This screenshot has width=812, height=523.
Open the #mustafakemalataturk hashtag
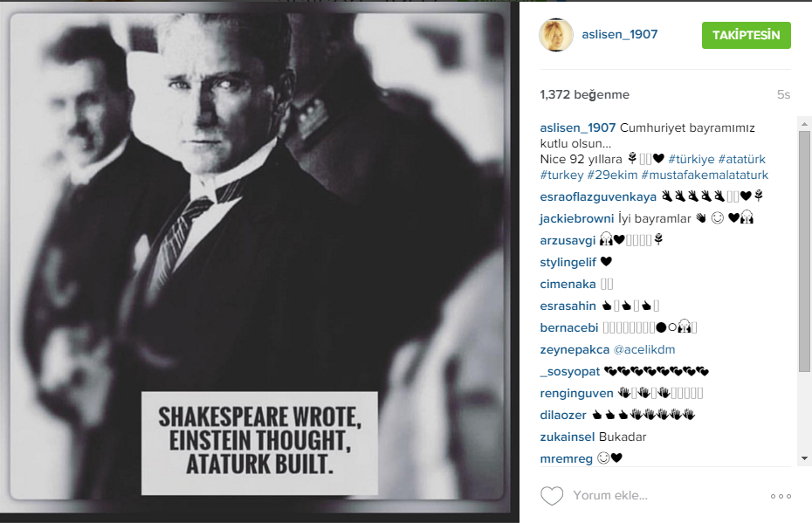705,174
